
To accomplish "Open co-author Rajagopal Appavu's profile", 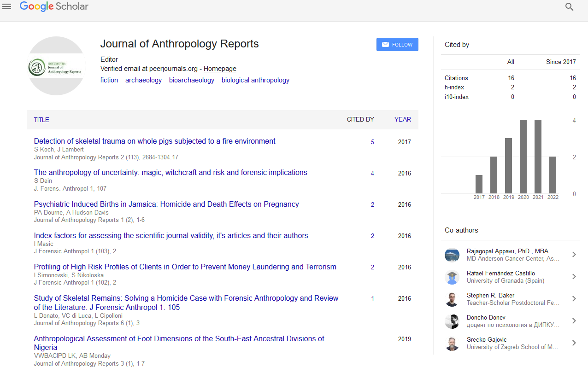I will [x=507, y=251].
